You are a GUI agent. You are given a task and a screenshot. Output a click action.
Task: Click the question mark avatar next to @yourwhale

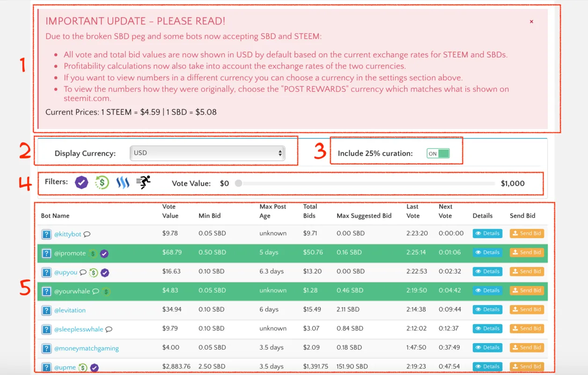tap(46, 292)
